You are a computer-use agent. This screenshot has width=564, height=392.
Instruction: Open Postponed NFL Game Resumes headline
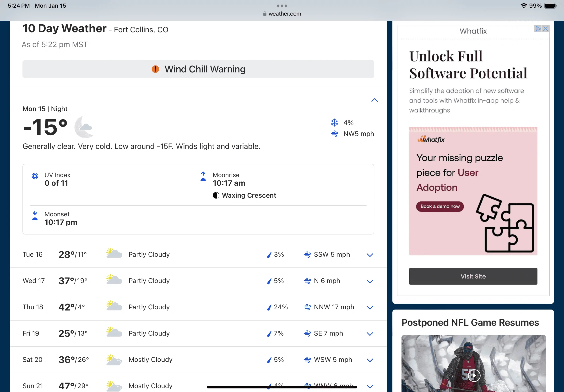[x=470, y=322]
